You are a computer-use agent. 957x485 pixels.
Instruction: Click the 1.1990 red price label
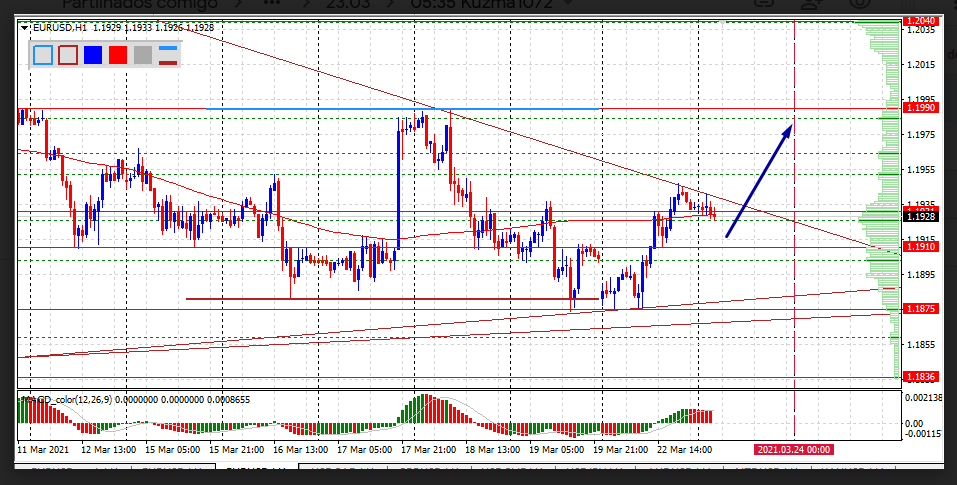[919, 107]
